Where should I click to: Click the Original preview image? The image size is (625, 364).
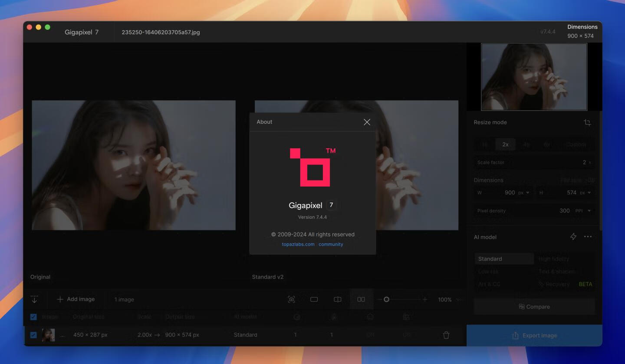(134, 165)
